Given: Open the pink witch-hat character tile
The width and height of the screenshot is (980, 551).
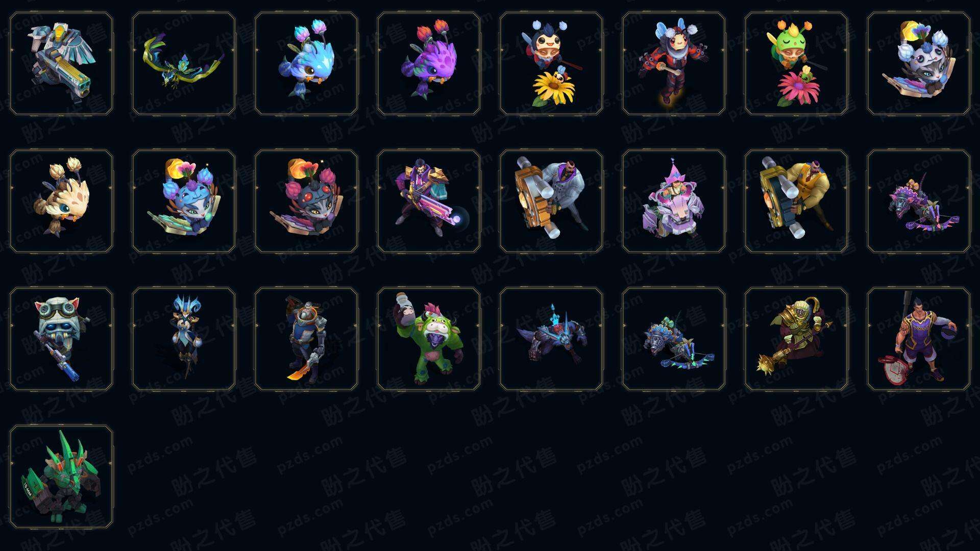Looking at the screenshot, I should tap(674, 201).
